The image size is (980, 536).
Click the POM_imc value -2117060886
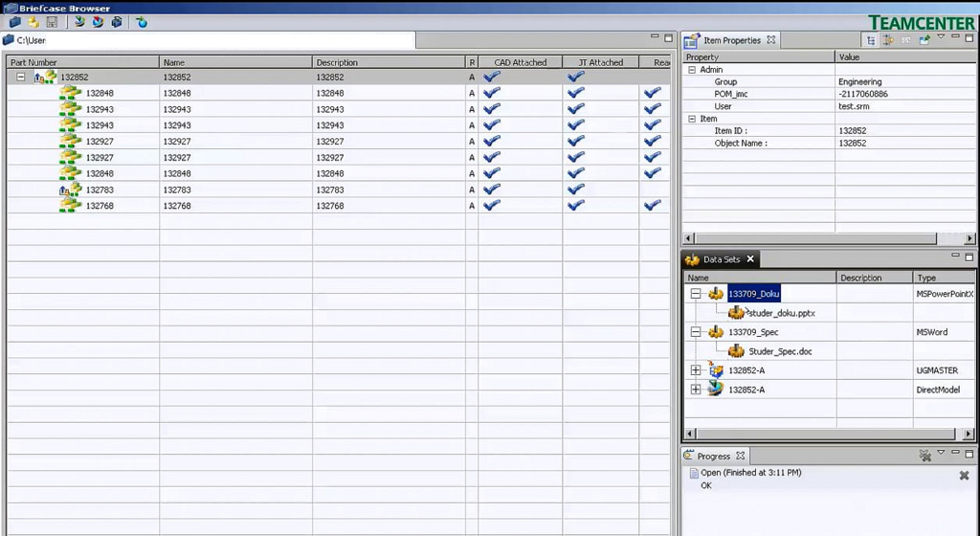coord(863,95)
